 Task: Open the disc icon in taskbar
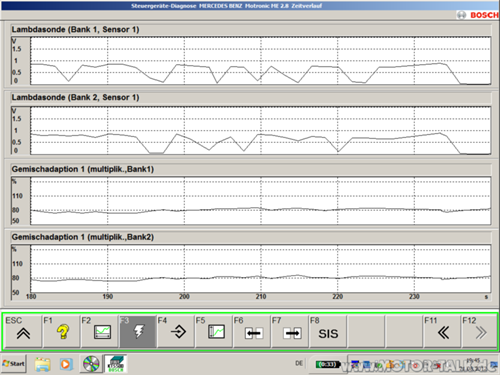(x=91, y=364)
